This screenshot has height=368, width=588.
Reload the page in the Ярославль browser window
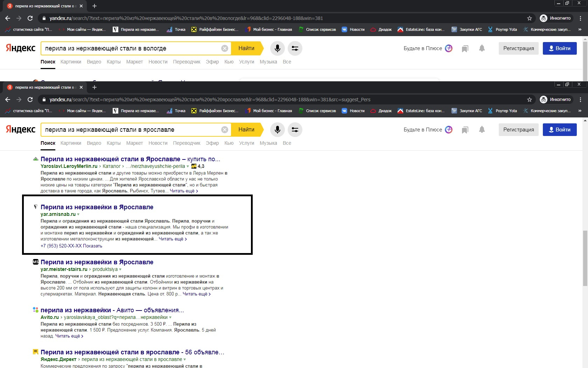(30, 100)
